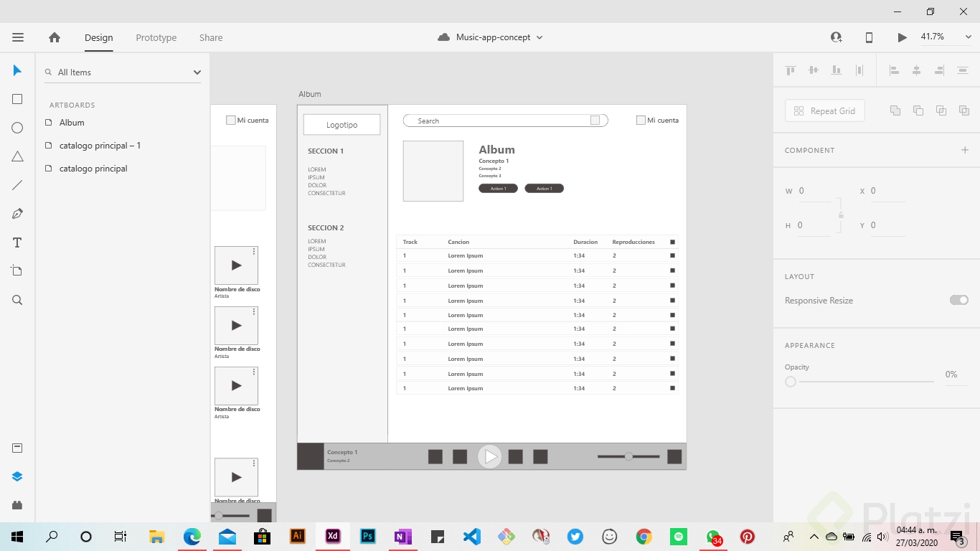This screenshot has height=551, width=980.
Task: Click the Search bar on Album artboard
Action: (x=506, y=121)
